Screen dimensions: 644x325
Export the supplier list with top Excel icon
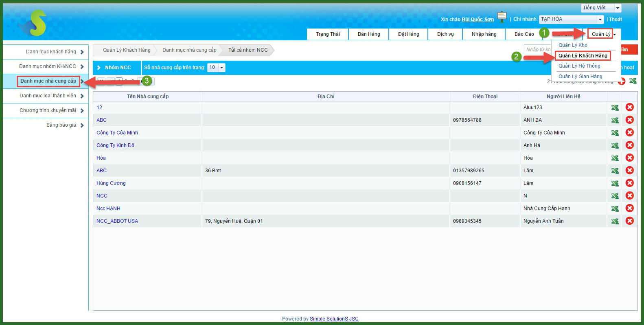633,81
